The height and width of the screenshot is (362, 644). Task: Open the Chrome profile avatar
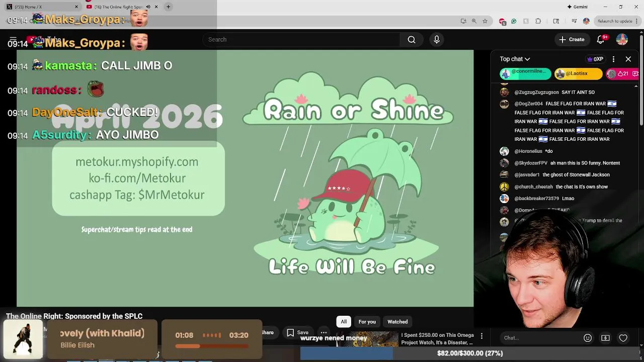tap(586, 21)
